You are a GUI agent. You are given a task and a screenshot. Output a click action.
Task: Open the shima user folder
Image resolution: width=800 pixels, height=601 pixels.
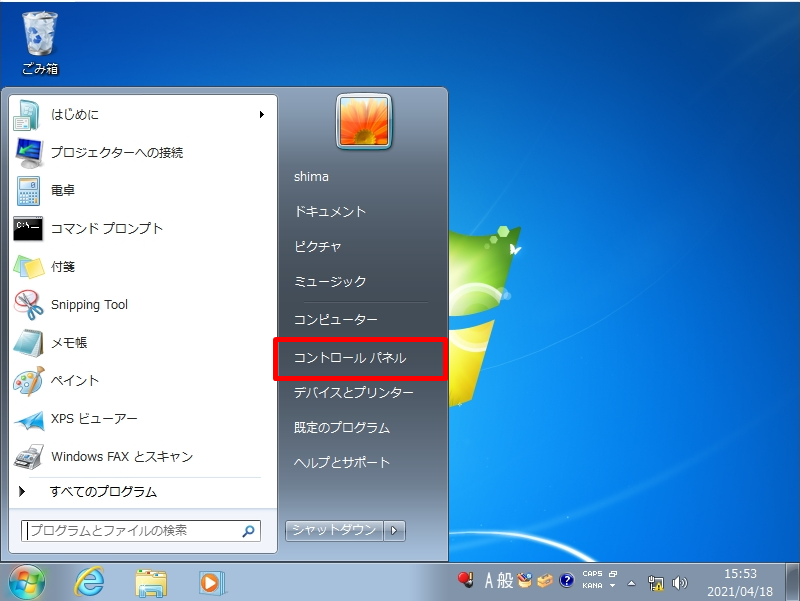pos(311,177)
